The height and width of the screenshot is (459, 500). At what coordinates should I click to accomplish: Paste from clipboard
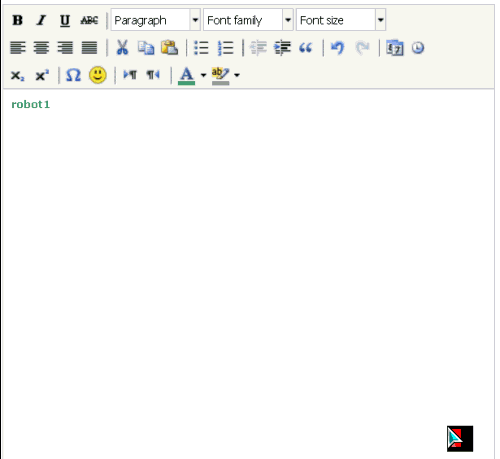click(x=169, y=48)
